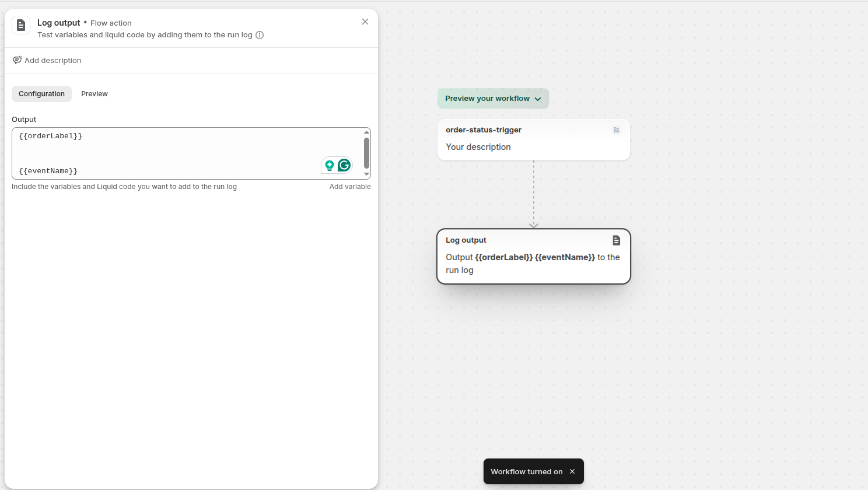Click the {{orderLabel}} text in Output field
Screen dimensions: 868x490
coord(51,136)
